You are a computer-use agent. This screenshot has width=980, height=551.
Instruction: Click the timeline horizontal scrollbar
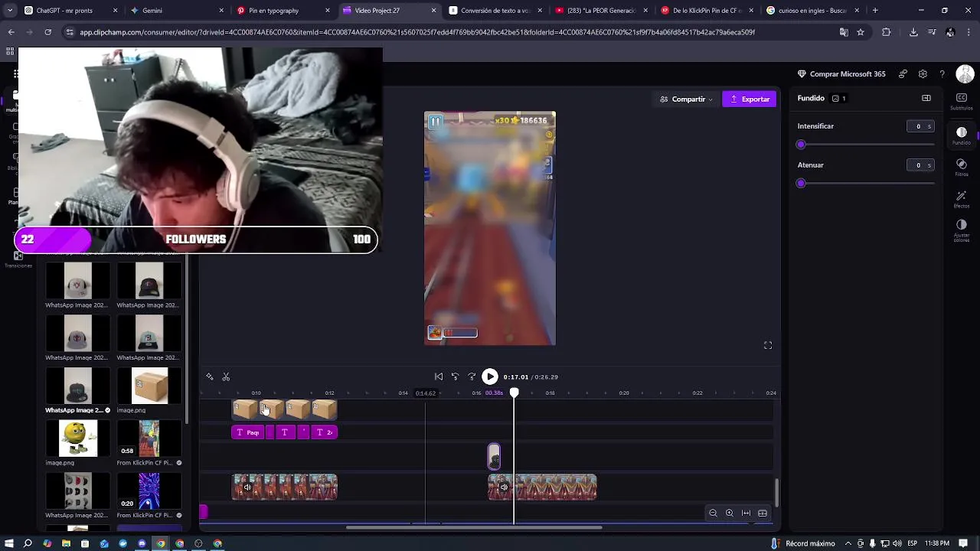click(474, 527)
